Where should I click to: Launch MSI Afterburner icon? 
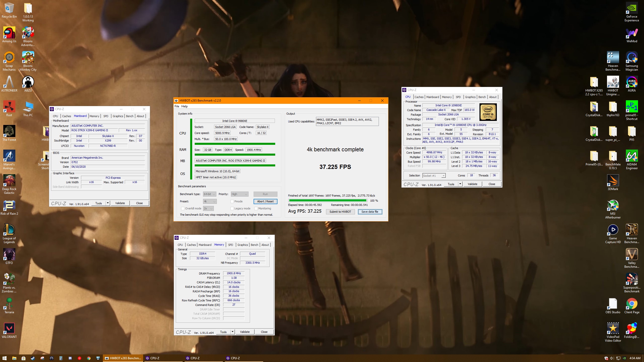point(613,209)
